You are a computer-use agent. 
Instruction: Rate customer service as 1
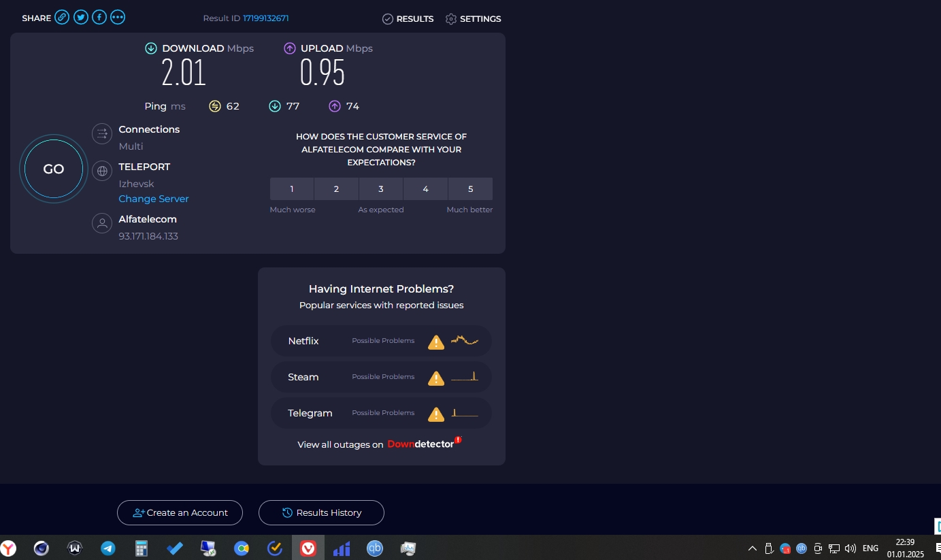coord(292,189)
